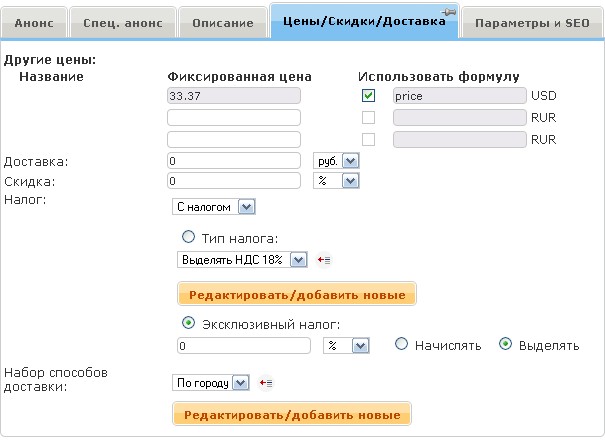Viewport: 605px width, 440px height.
Task: Click the Доставка amount input field
Action: click(x=234, y=161)
